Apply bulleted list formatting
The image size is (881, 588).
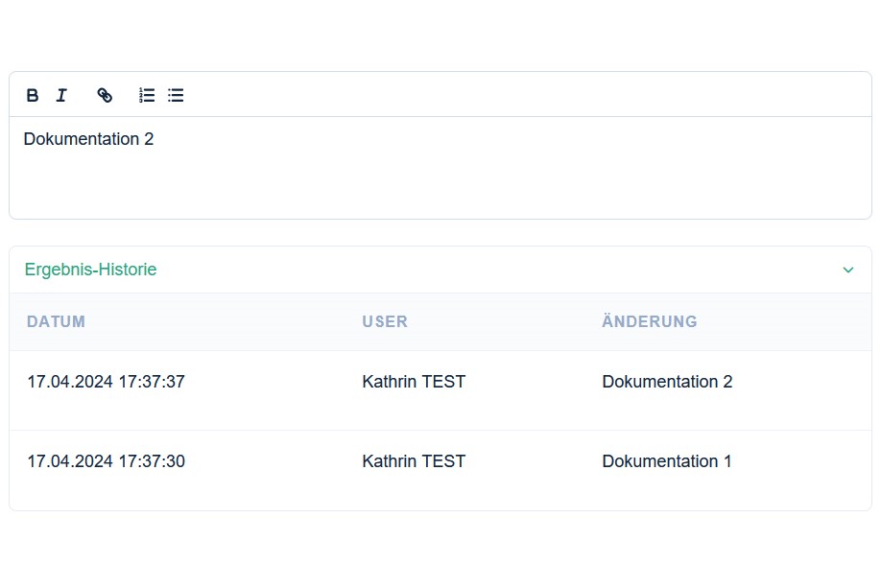coord(176,96)
